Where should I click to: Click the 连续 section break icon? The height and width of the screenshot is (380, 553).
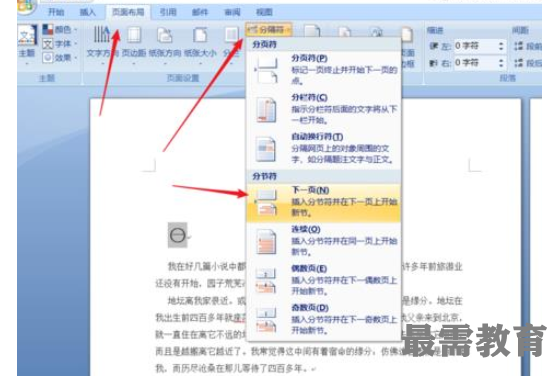click(266, 242)
